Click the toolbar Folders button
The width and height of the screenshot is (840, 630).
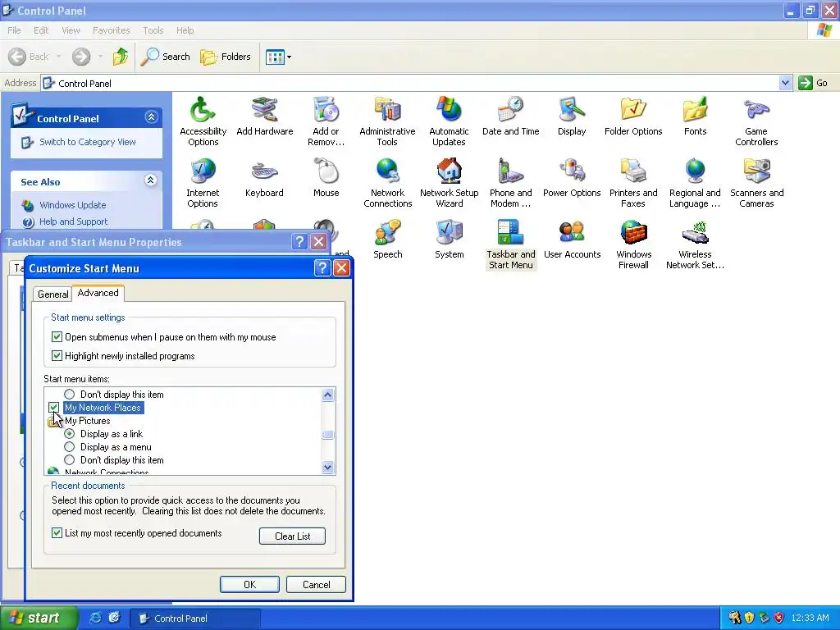(x=225, y=57)
